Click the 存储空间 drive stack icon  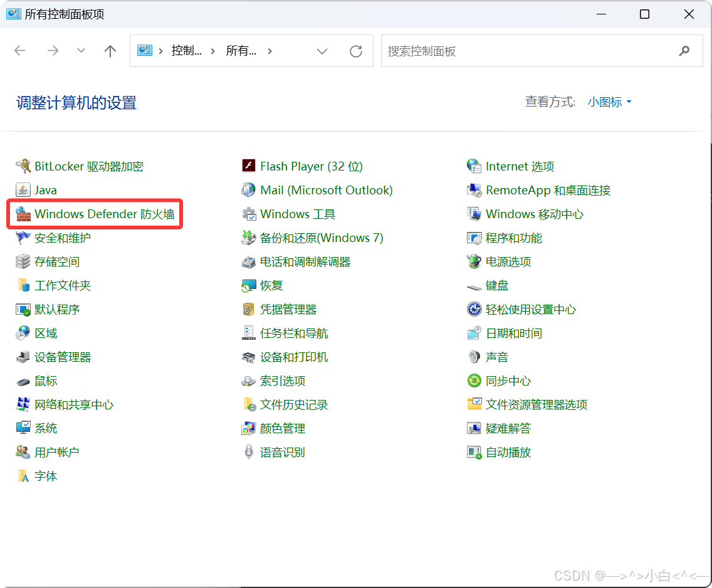click(23, 261)
